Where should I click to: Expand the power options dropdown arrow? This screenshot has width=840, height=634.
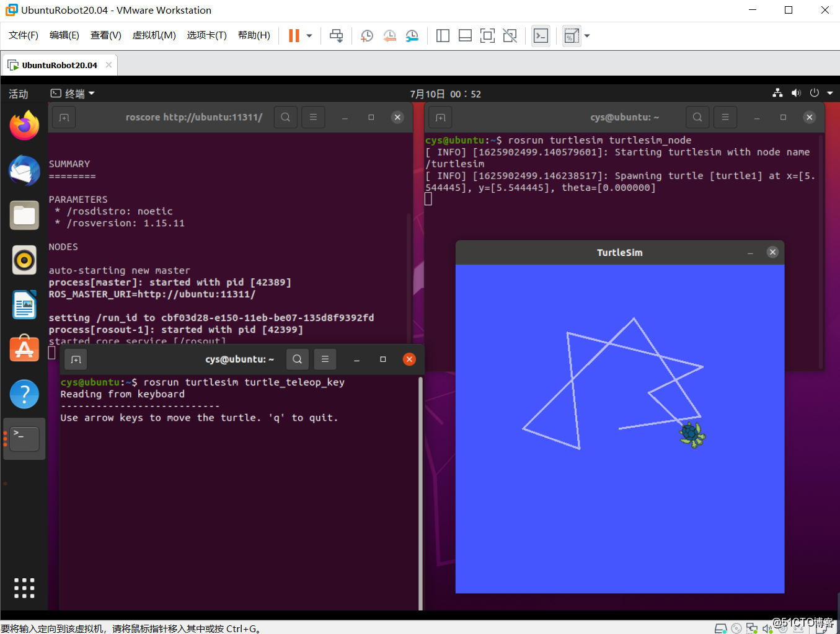coord(309,36)
